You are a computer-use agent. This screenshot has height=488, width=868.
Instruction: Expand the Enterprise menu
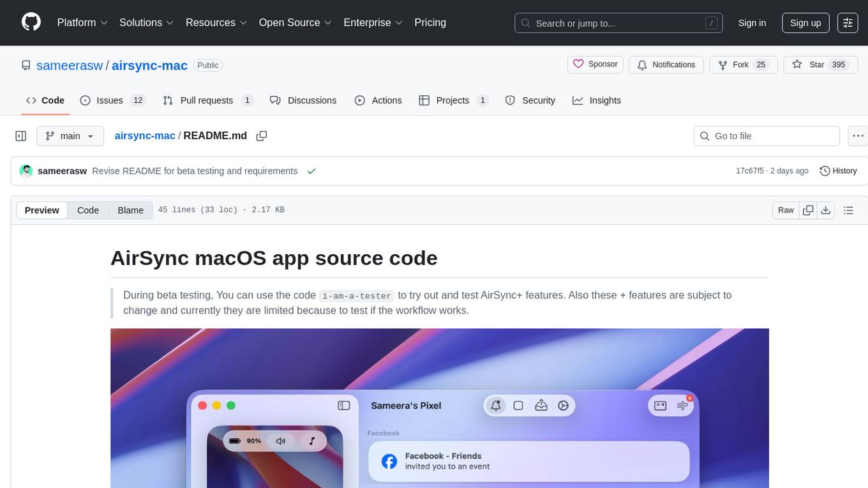[373, 22]
